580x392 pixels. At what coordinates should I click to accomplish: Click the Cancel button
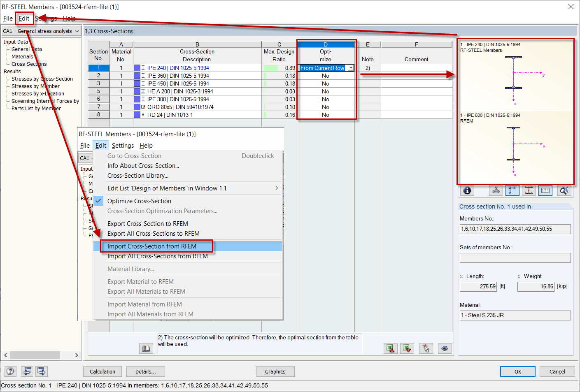557,371
